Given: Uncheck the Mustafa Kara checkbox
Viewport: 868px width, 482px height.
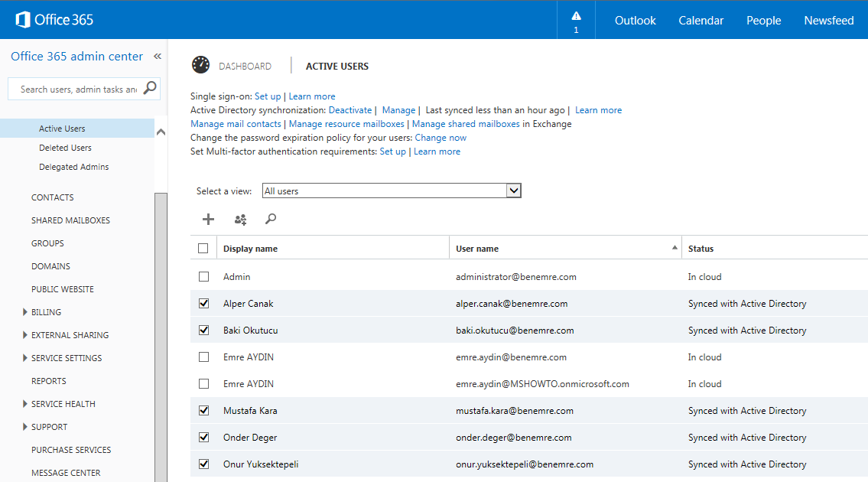Looking at the screenshot, I should [203, 411].
